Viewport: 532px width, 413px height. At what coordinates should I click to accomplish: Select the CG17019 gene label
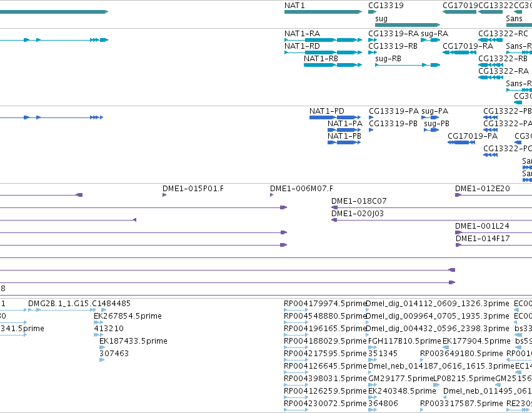(460, 6)
